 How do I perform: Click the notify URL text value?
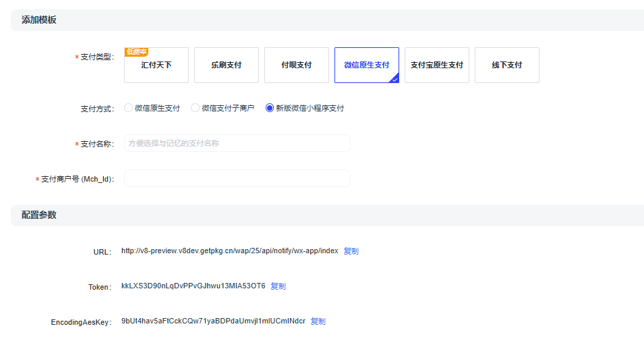point(229,251)
